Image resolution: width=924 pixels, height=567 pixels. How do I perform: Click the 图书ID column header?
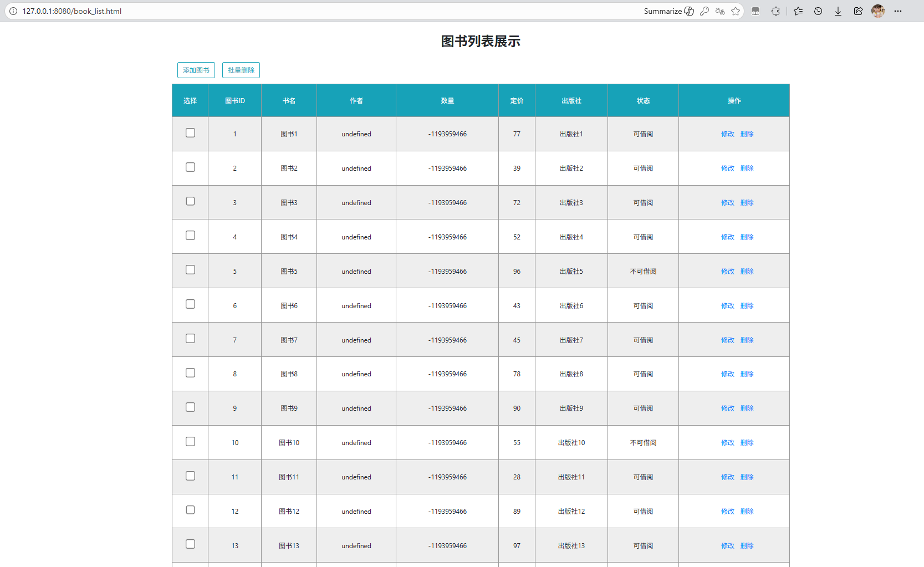(x=235, y=101)
